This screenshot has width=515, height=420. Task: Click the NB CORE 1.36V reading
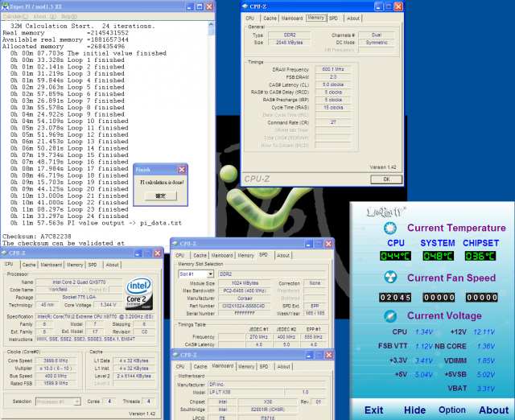[x=486, y=347]
